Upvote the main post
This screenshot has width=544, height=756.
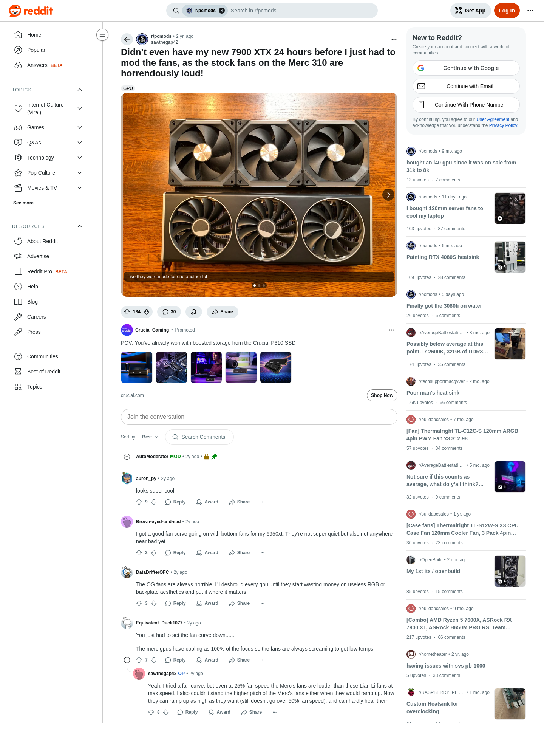click(127, 312)
